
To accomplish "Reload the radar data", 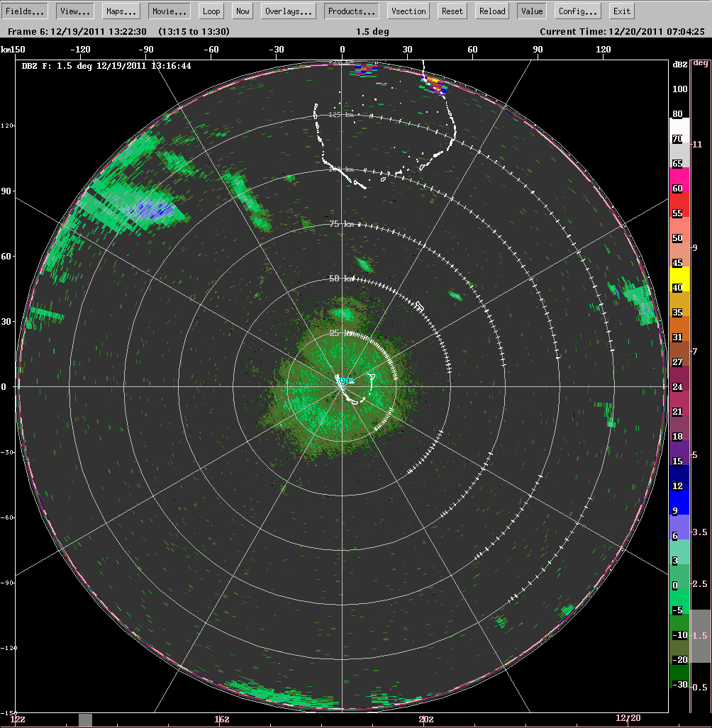I will click(x=491, y=10).
